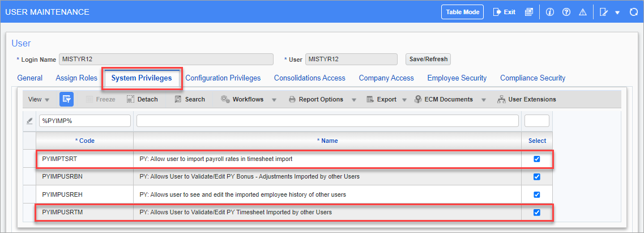
Task: Uncheck Select for PYIMPTSRT row
Action: [536, 159]
